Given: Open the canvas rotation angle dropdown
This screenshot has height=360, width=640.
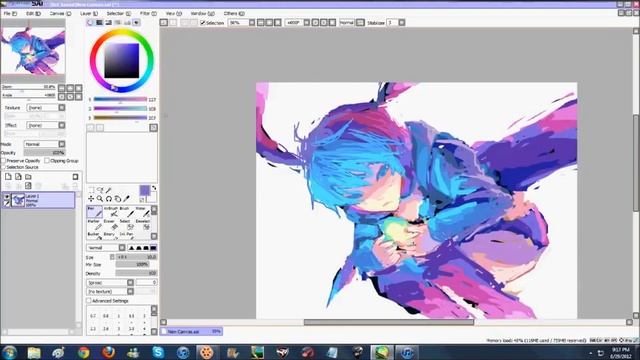Looking at the screenshot, I should [307, 23].
